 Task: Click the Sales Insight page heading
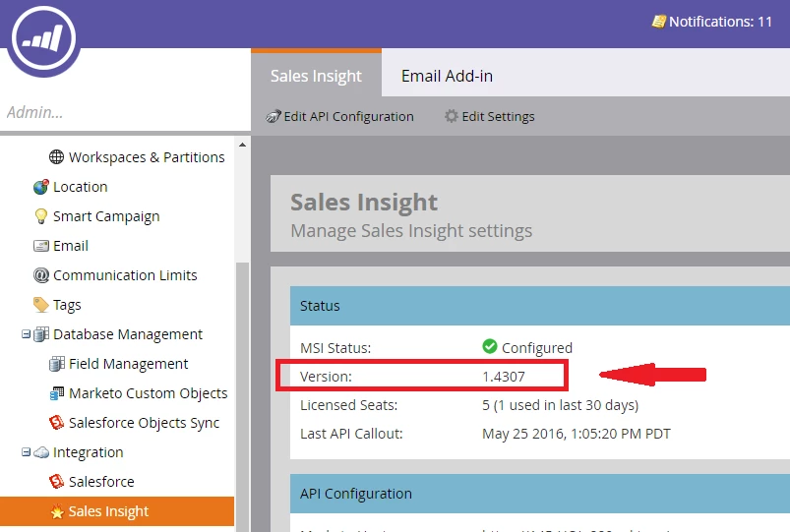(x=364, y=203)
